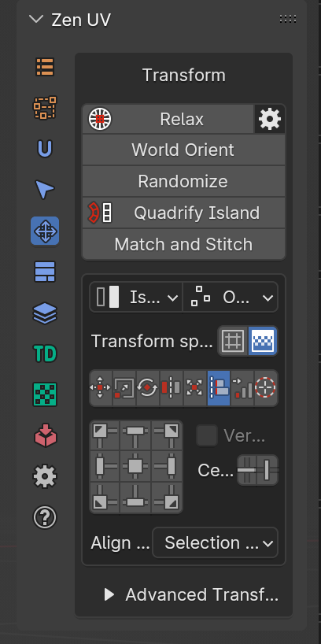Open the orange list icon tab
The image size is (321, 644).
tap(45, 67)
